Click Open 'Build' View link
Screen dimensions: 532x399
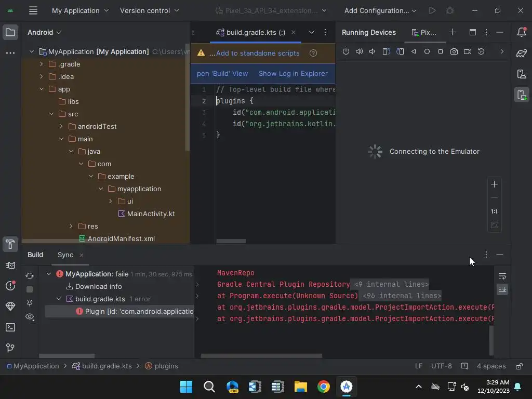222,74
